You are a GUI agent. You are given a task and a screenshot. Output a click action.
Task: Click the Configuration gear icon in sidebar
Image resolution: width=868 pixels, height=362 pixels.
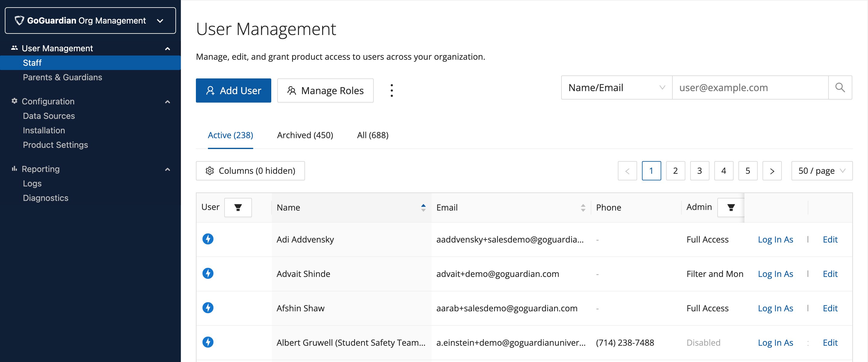click(14, 101)
